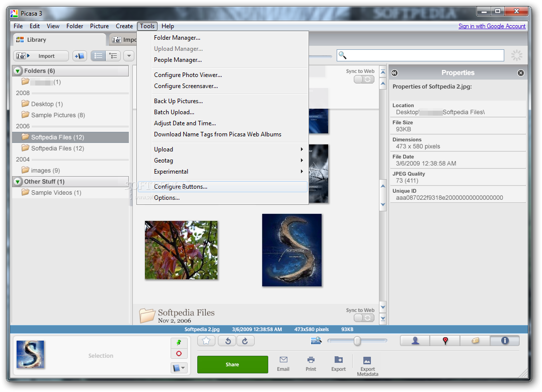The height and width of the screenshot is (392, 542).
Task: Select the autumn leaves photo thumbnail
Action: coord(181,250)
